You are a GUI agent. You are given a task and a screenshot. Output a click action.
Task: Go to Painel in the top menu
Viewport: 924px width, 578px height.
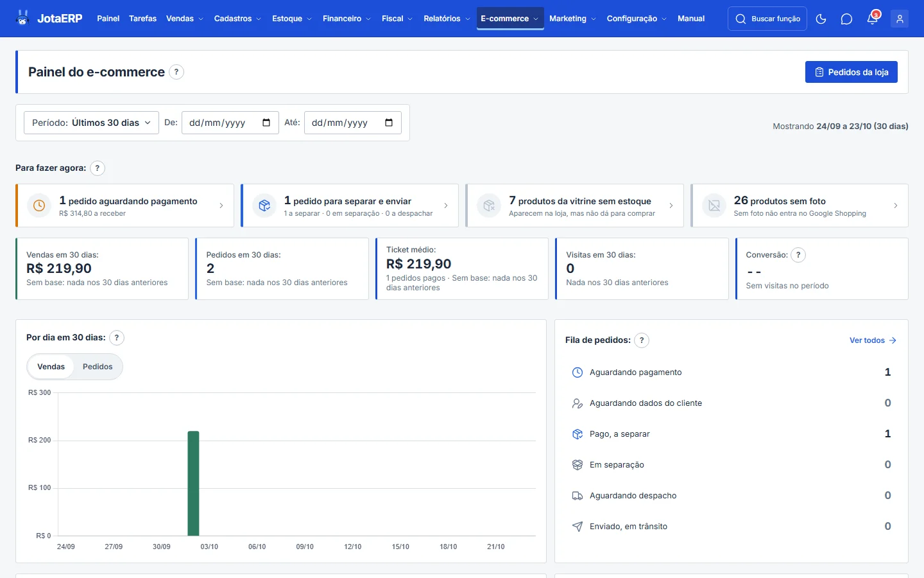coord(108,19)
